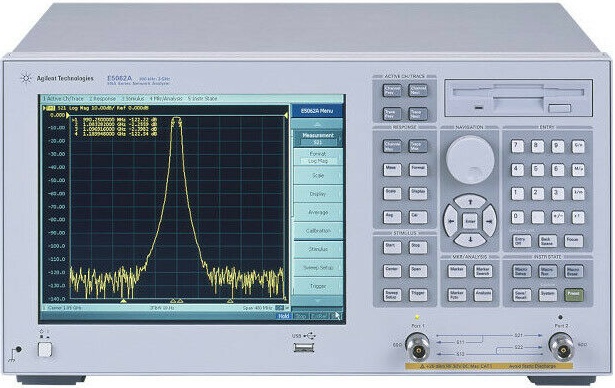The height and width of the screenshot is (388, 615).
Task: Tap the up arrow navigation key
Action: 470,202
